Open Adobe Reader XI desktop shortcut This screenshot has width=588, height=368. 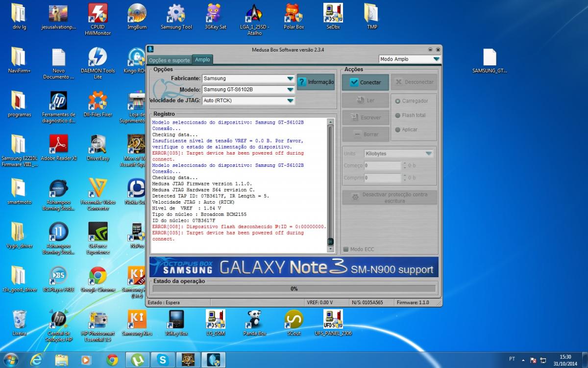click(x=58, y=148)
